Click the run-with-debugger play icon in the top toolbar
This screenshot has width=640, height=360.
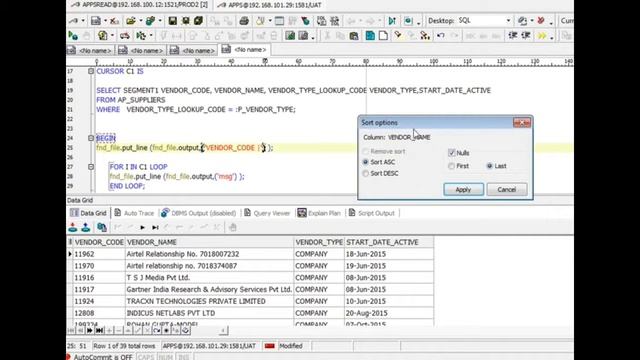click(392, 21)
